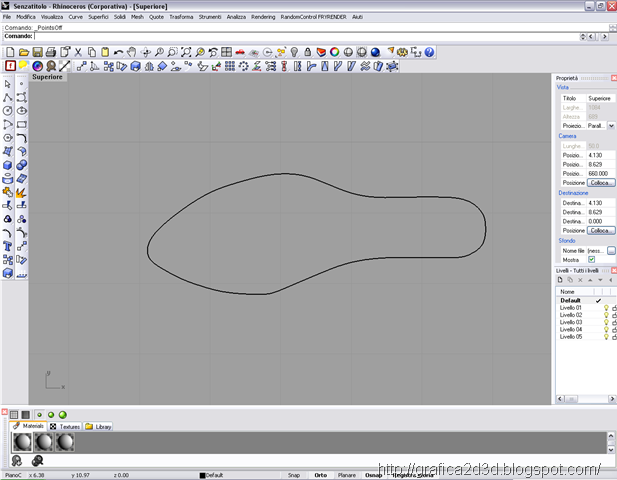
Task: Toggle the Mostra checkbox in Sfondo
Action: (x=591, y=259)
